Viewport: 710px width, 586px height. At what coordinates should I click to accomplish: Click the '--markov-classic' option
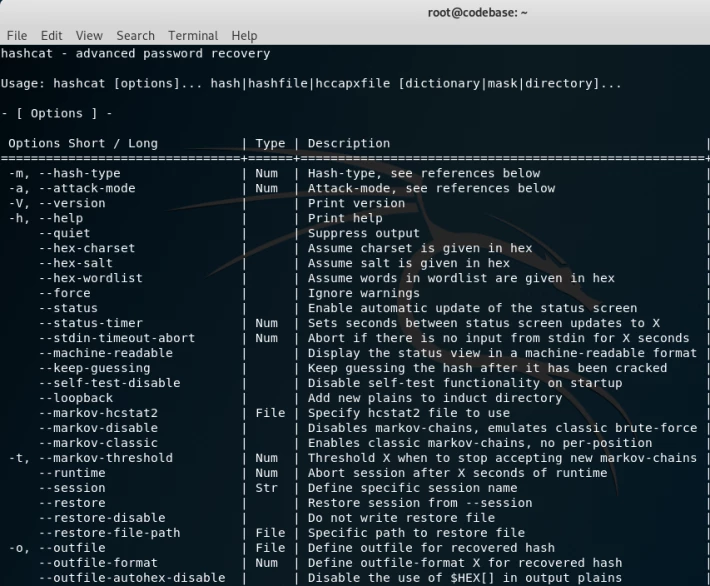[98, 442]
